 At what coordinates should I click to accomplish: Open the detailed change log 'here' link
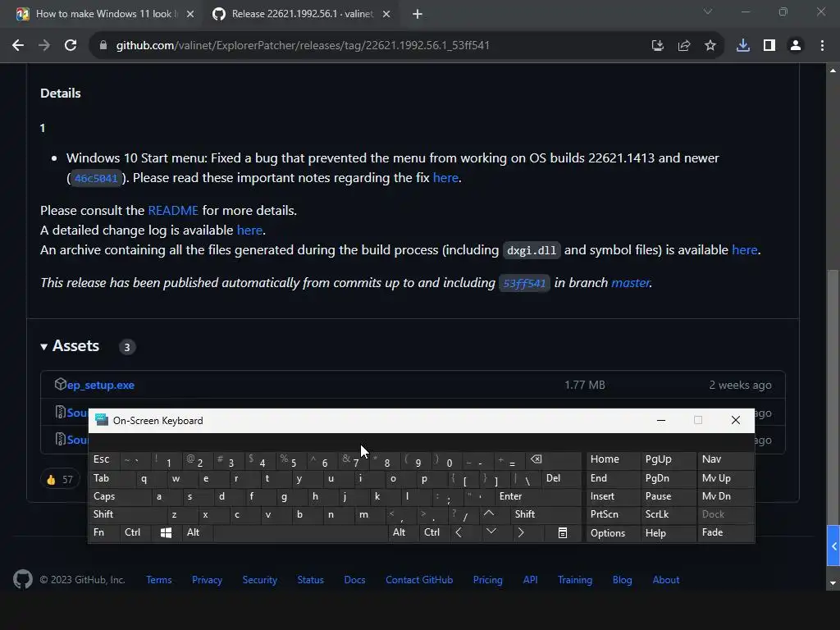click(x=249, y=231)
